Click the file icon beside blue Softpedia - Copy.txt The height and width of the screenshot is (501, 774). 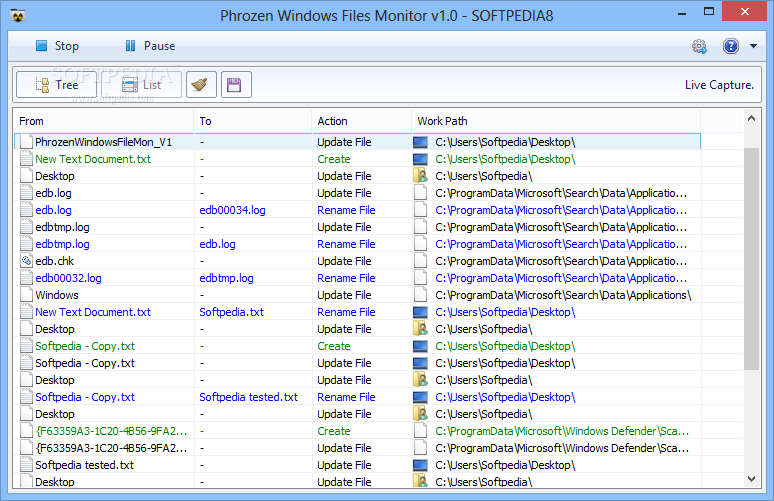click(x=27, y=397)
